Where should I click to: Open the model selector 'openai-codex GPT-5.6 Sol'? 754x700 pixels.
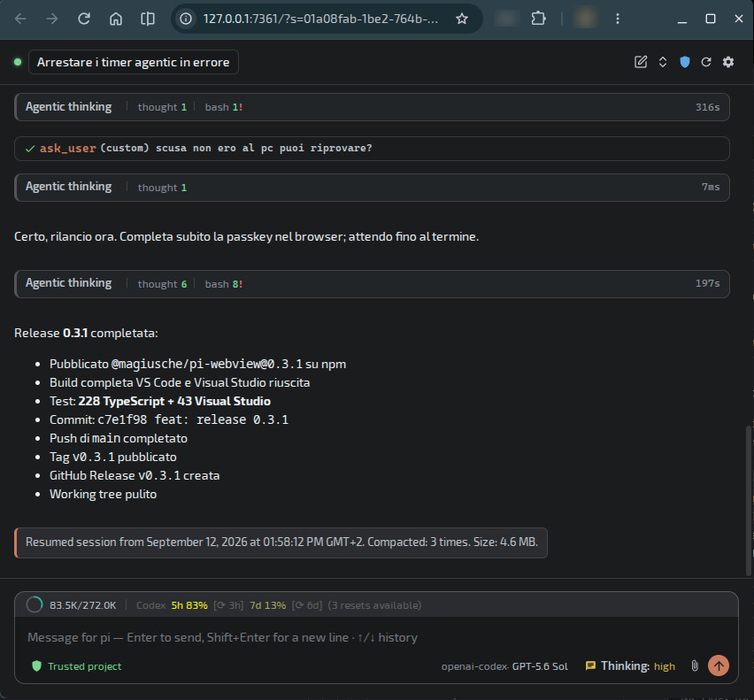[x=504, y=666]
